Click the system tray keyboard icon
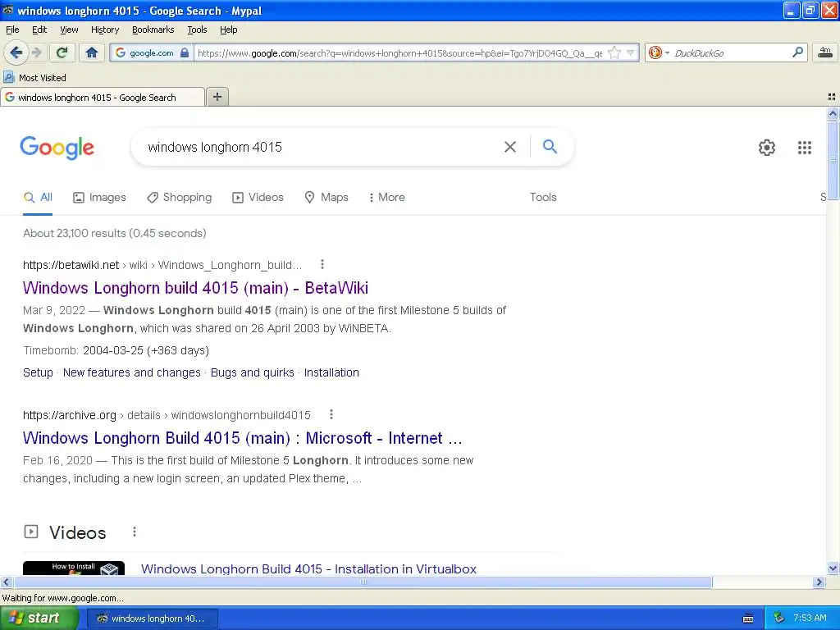This screenshot has width=840, height=630. 748,619
